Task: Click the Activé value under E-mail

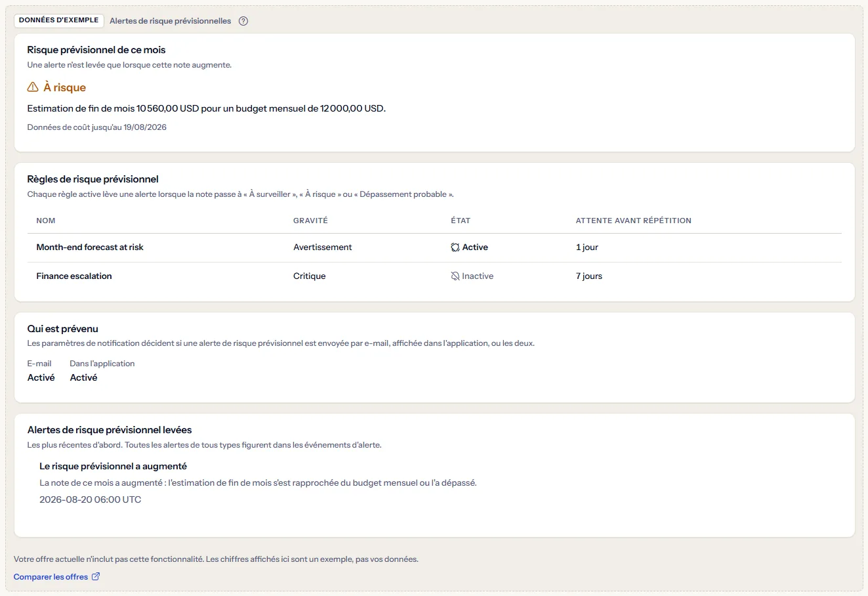Action: (x=41, y=377)
